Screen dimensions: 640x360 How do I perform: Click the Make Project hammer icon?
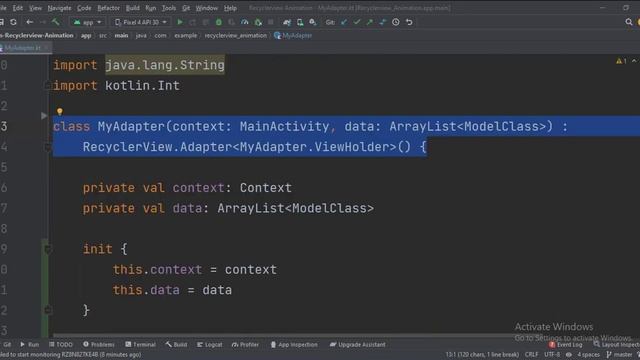56,22
